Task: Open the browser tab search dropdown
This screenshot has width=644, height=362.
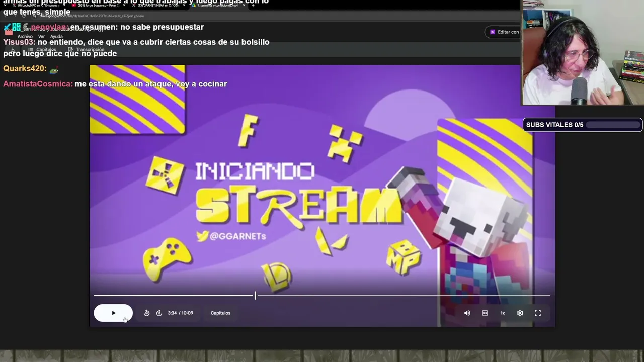Action: 5,5
